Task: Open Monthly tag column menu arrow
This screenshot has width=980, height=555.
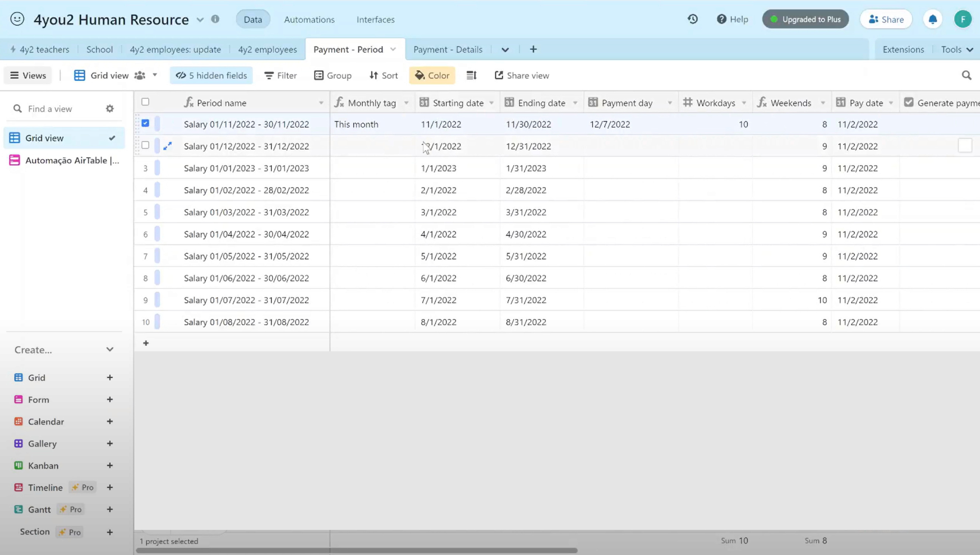Action: pos(406,103)
